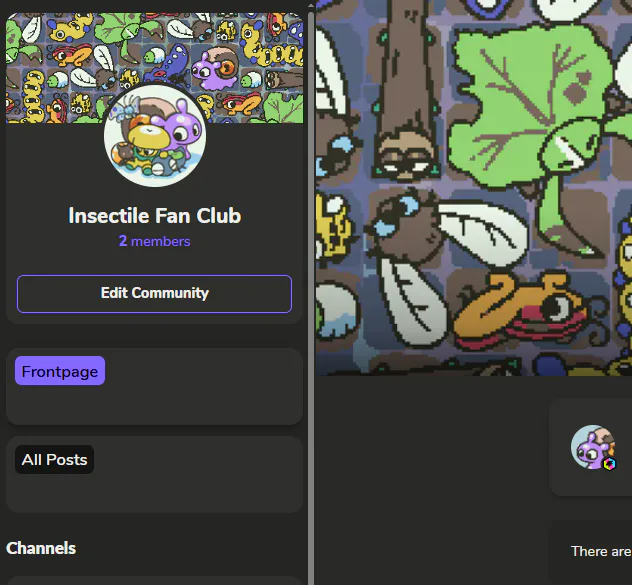Click the rainbow hexagon badge on user avatar
This screenshot has height=585, width=632.
609,464
